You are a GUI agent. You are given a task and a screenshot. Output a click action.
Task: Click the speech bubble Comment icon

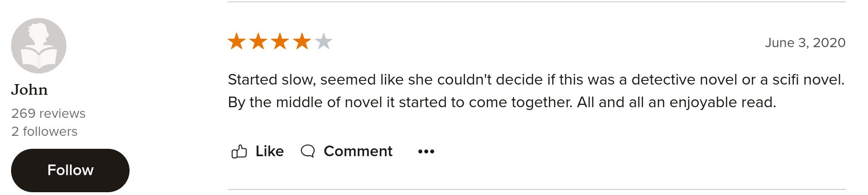pos(307,151)
